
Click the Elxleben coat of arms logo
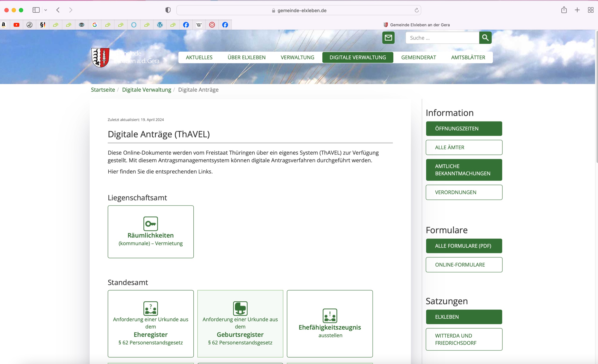click(x=100, y=57)
